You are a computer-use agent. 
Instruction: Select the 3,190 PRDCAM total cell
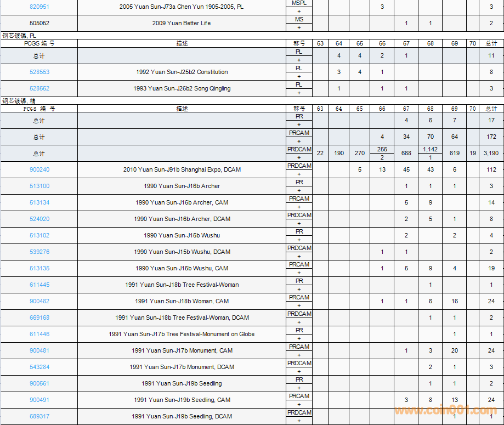[491, 153]
